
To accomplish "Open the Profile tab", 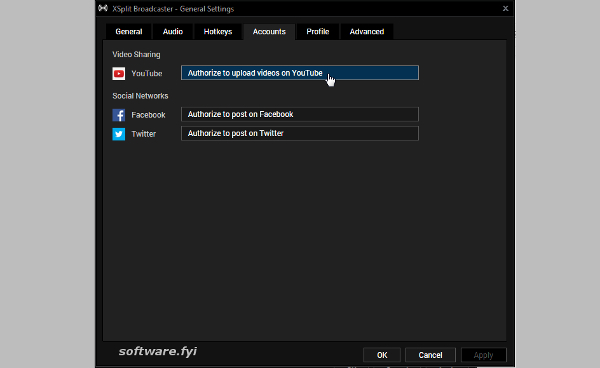I will click(x=318, y=32).
